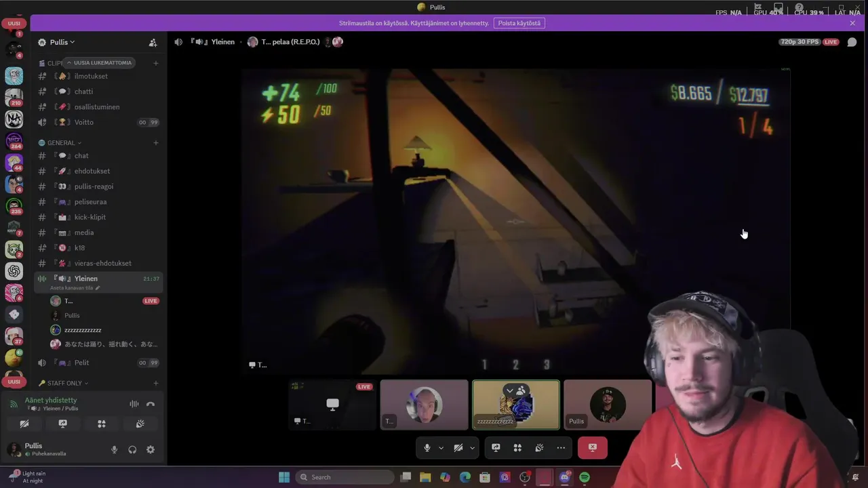Click the Windows Start button
Screen dimensions: 868x488
(284, 477)
